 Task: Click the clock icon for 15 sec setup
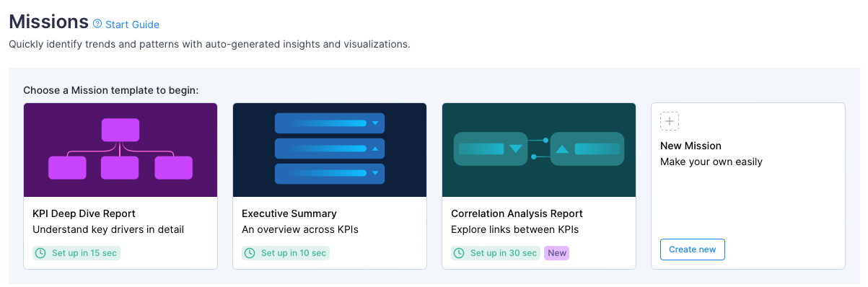click(x=40, y=253)
